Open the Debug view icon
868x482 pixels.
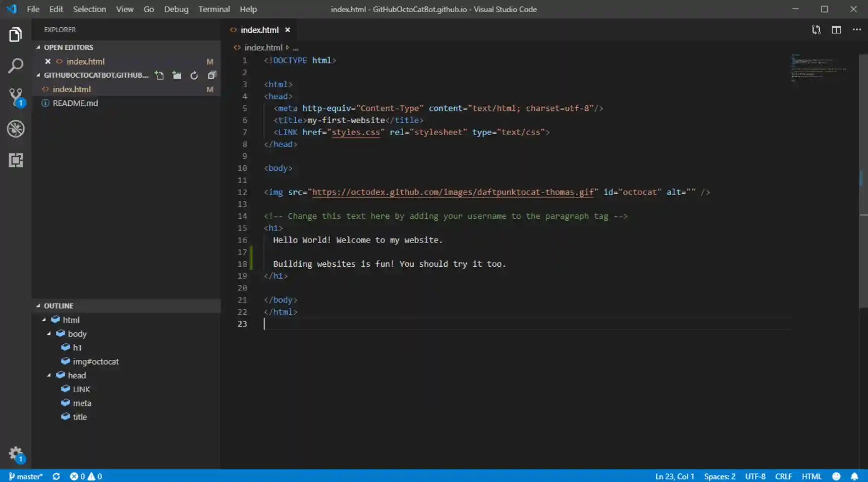click(16, 129)
